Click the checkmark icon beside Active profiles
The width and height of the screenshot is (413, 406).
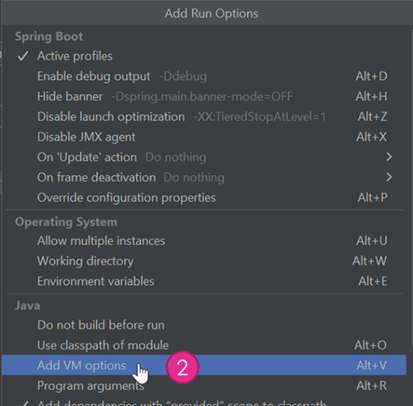click(23, 56)
